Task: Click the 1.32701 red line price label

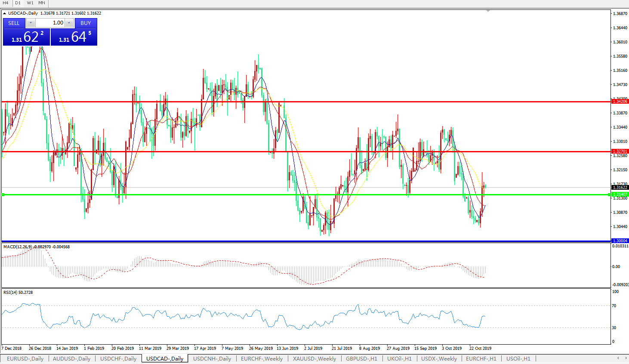Action: point(620,151)
